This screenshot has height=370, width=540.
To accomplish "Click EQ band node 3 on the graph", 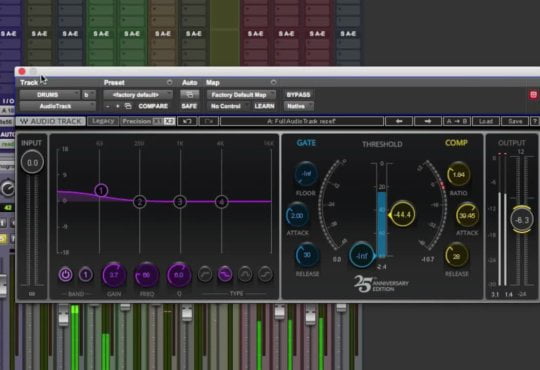I will (x=180, y=202).
